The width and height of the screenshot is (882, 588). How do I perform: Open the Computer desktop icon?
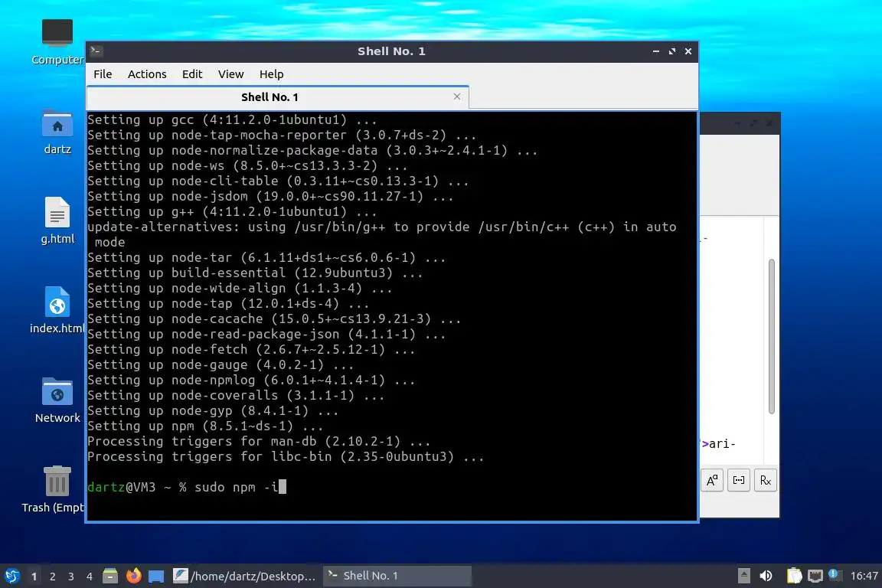coord(57,41)
